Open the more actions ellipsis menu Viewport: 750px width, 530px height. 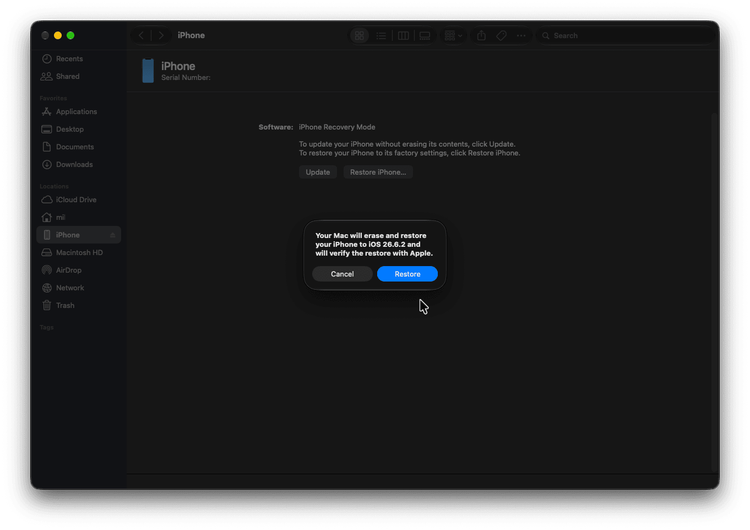tap(521, 35)
